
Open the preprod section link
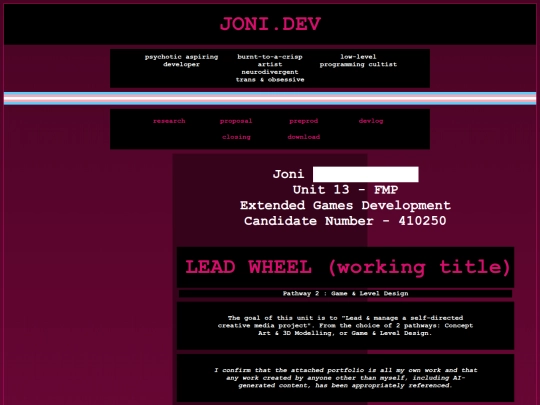click(303, 121)
